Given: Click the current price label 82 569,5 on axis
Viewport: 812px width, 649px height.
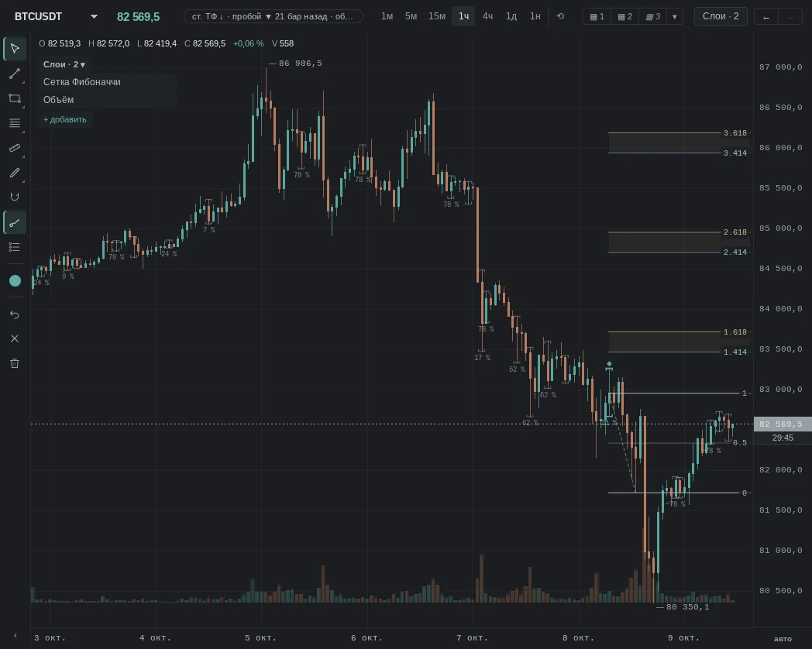Looking at the screenshot, I should pyautogui.click(x=783, y=424).
